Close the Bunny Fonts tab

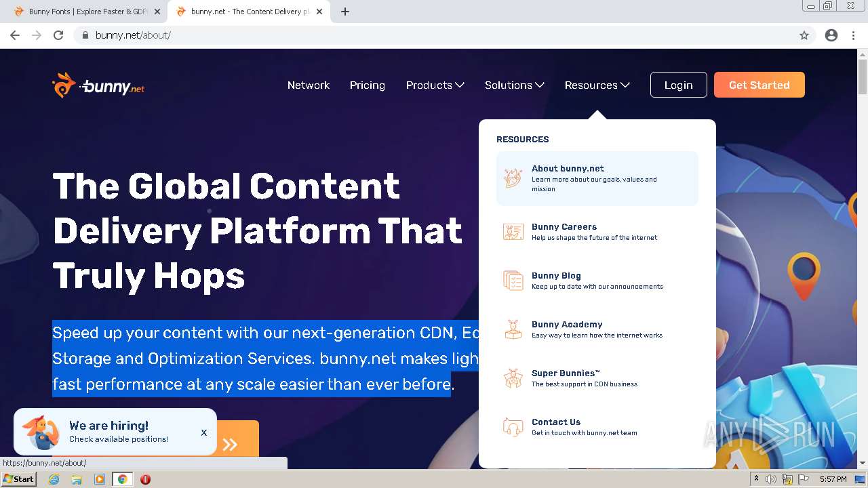point(157,12)
